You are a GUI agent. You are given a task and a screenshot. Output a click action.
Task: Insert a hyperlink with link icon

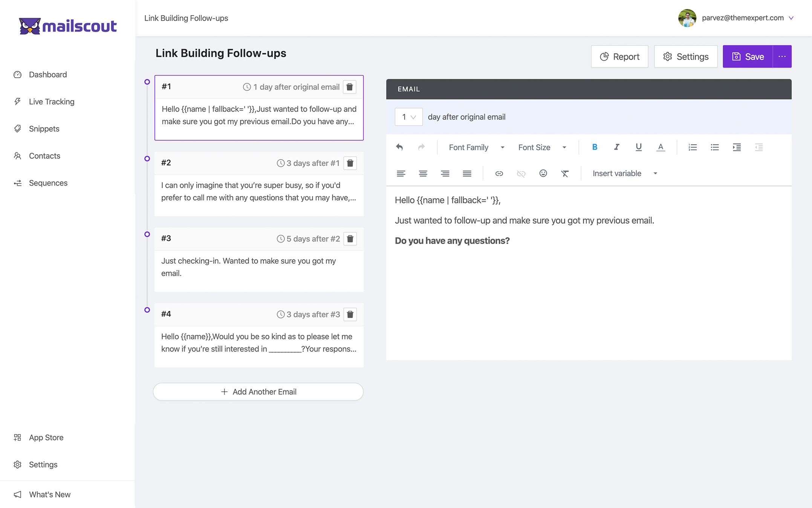[499, 173]
